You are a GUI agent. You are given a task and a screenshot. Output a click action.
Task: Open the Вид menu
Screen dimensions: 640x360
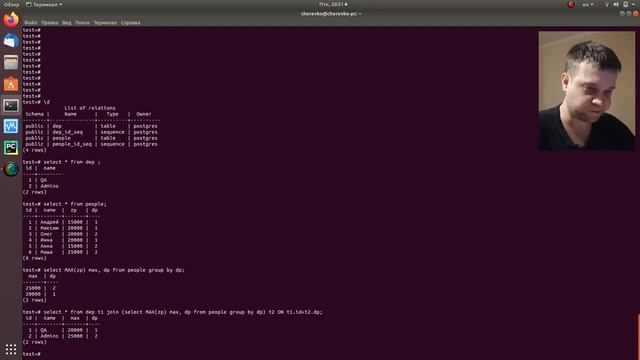click(x=67, y=22)
